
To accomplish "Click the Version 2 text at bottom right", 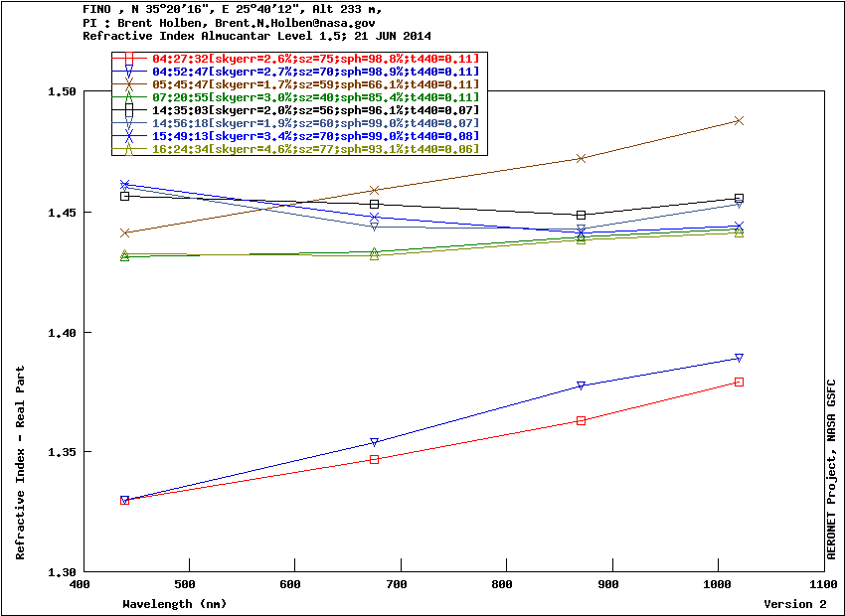I will coord(794,604).
